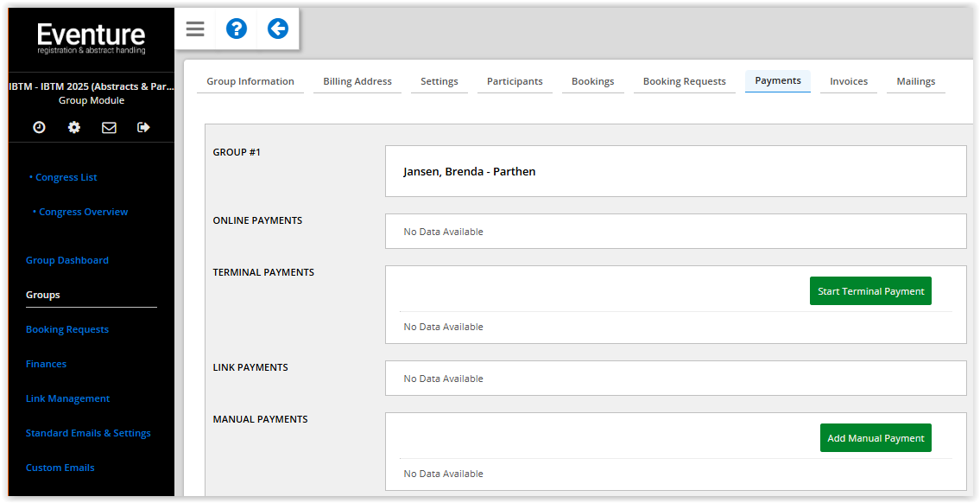Image resolution: width=980 pixels, height=503 pixels.
Task: Click the Add Manual Payment button
Action: pos(876,438)
